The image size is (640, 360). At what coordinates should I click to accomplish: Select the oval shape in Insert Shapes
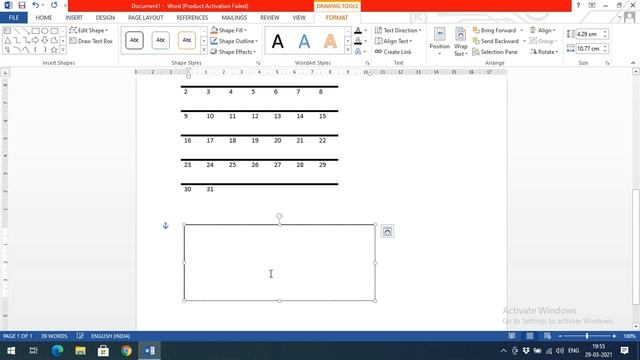[x=44, y=31]
